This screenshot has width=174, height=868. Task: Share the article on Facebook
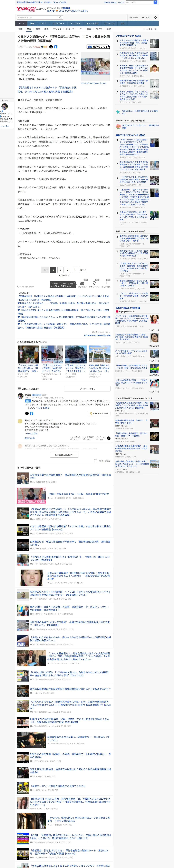pos(56,47)
